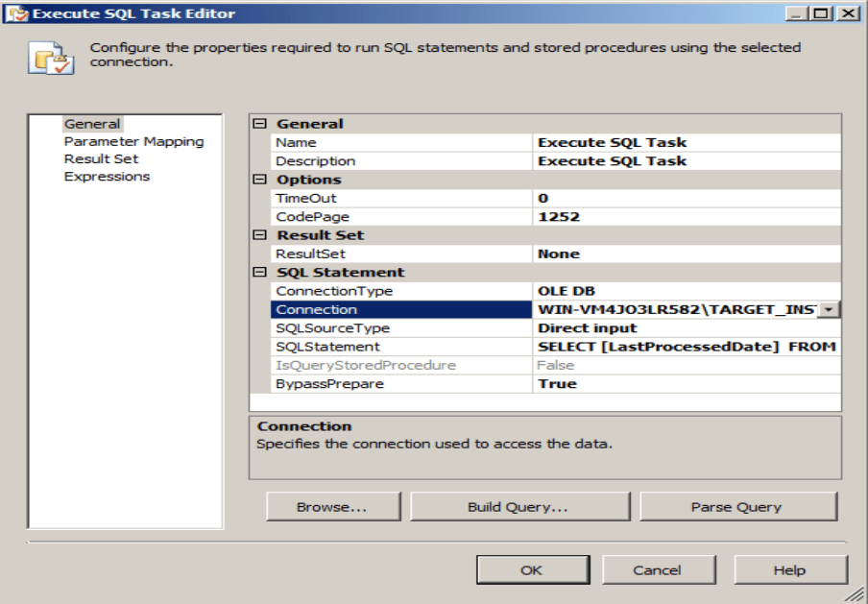Click the Browse... button
The image size is (868, 604).
332,507
